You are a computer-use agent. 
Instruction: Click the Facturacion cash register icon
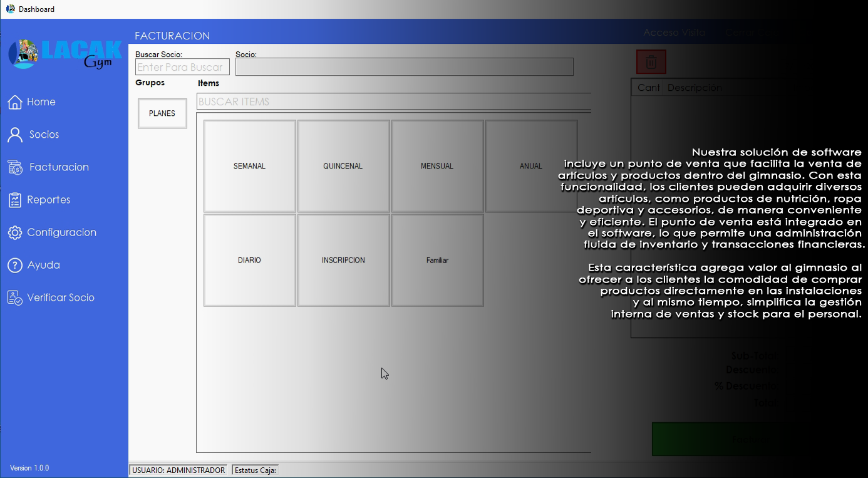[15, 167]
